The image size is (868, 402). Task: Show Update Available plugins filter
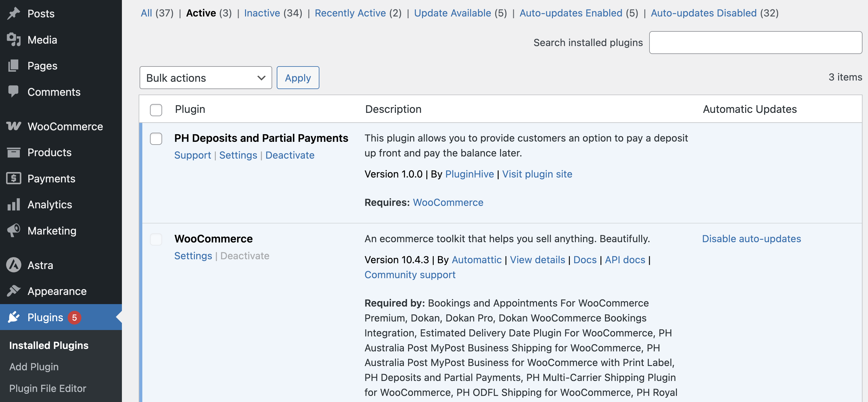point(452,13)
